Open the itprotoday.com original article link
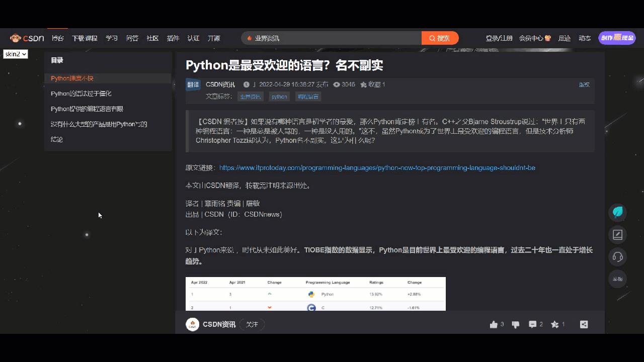 (x=377, y=167)
